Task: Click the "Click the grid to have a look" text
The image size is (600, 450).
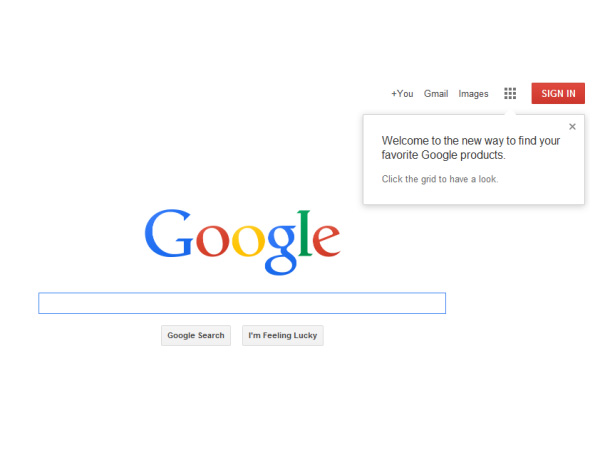Action: [440, 179]
